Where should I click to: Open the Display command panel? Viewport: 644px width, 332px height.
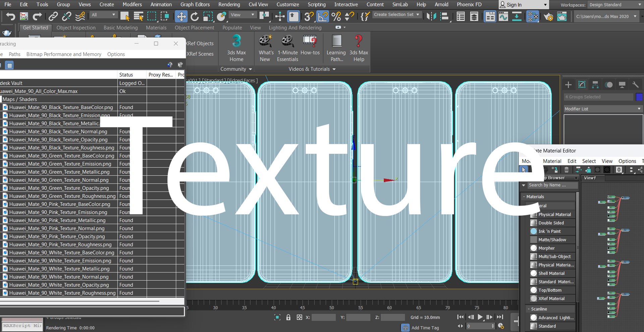click(622, 85)
